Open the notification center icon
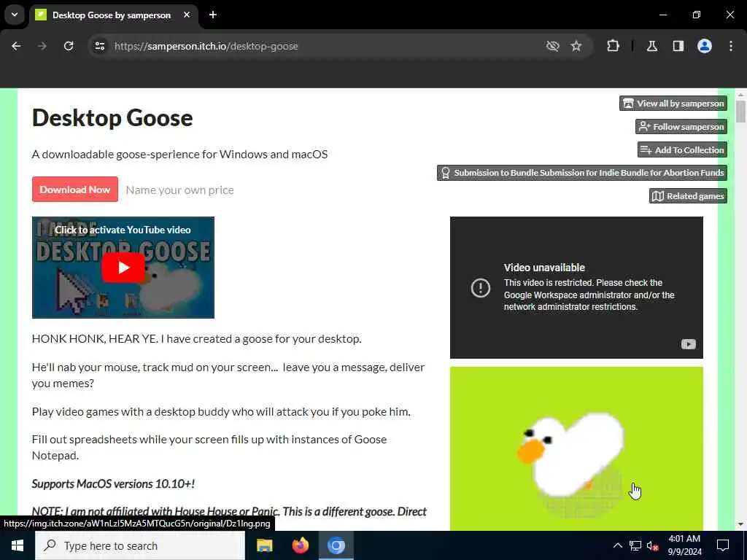This screenshot has width=747, height=560. tap(723, 545)
